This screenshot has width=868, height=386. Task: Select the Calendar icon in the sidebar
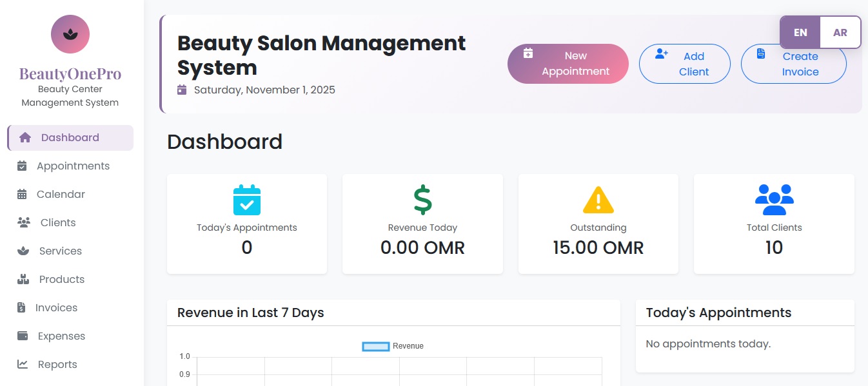point(22,194)
